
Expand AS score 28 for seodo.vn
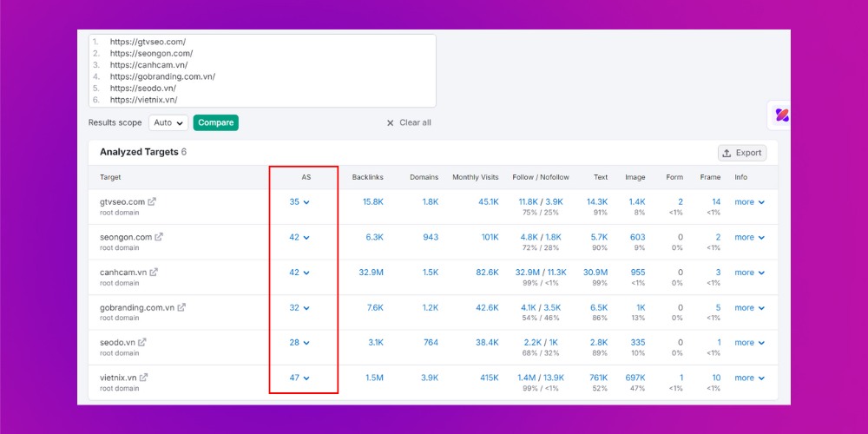[299, 343]
